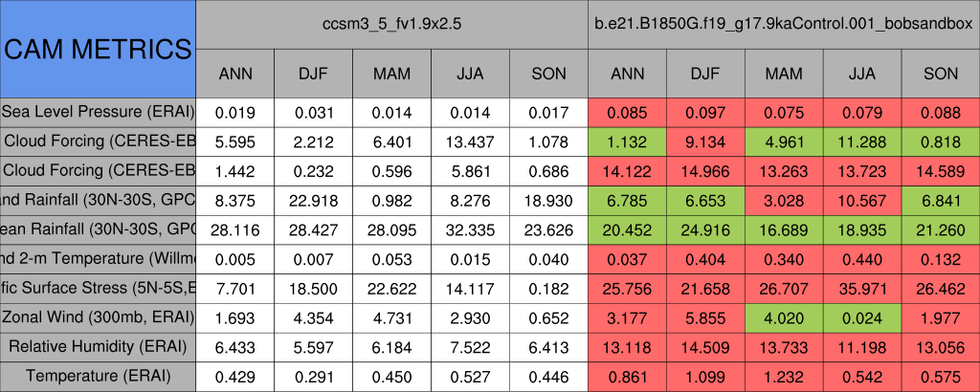Screen dimensions: 980x392
Task: Click the CAM METRICS title cell
Action: (98, 49)
